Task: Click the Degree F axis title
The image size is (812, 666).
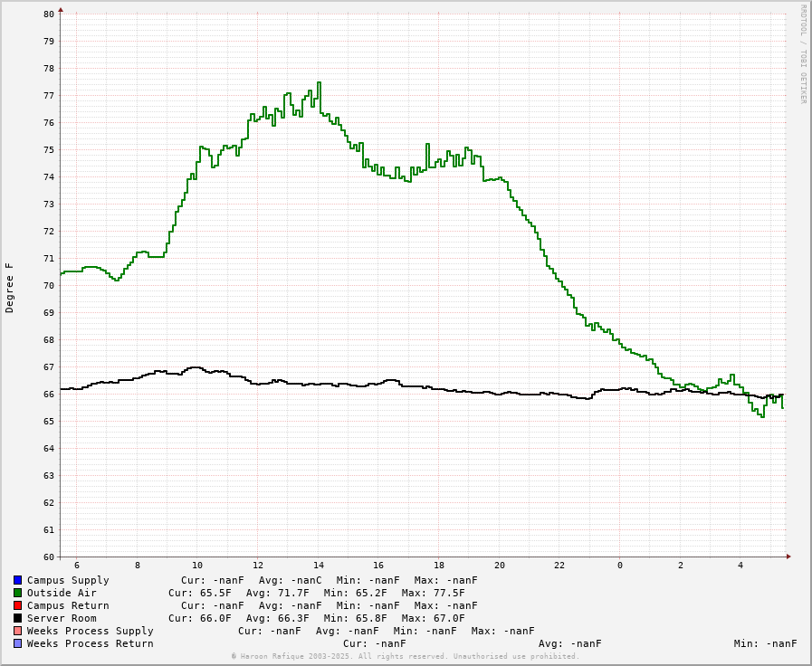Action: point(9,288)
